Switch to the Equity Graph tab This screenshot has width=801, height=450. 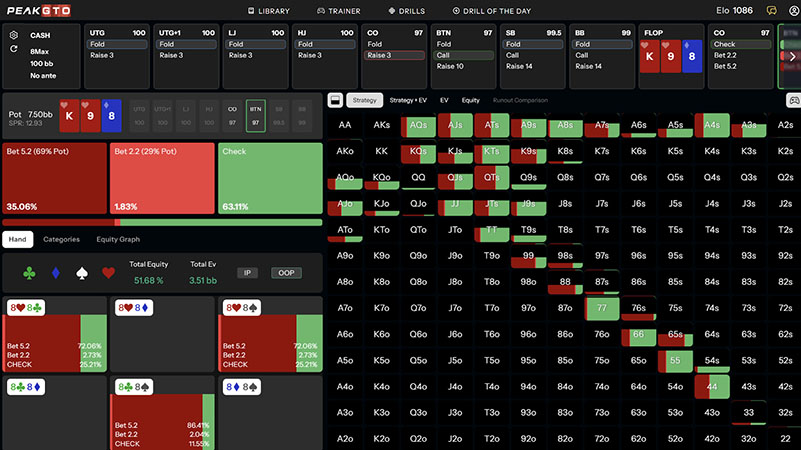(x=118, y=240)
